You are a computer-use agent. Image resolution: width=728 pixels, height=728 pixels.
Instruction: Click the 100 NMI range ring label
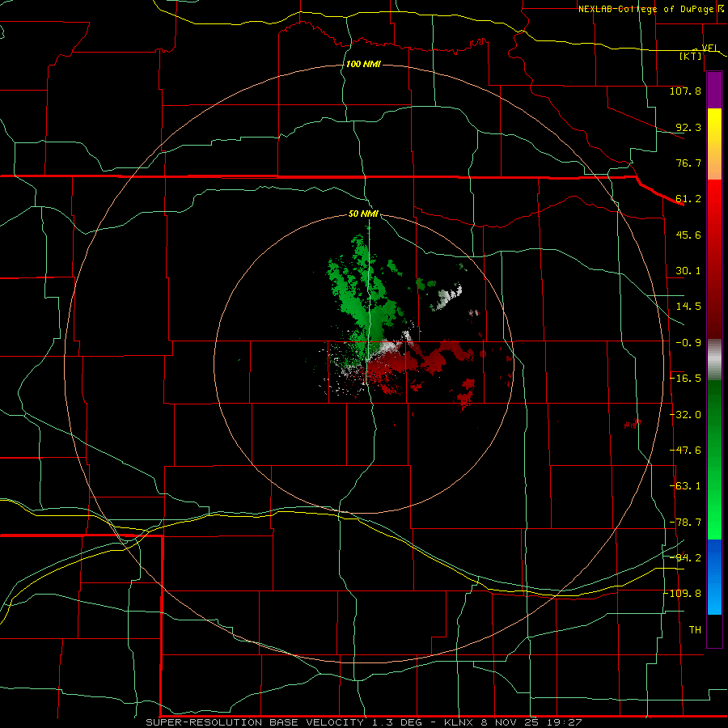pos(363,64)
